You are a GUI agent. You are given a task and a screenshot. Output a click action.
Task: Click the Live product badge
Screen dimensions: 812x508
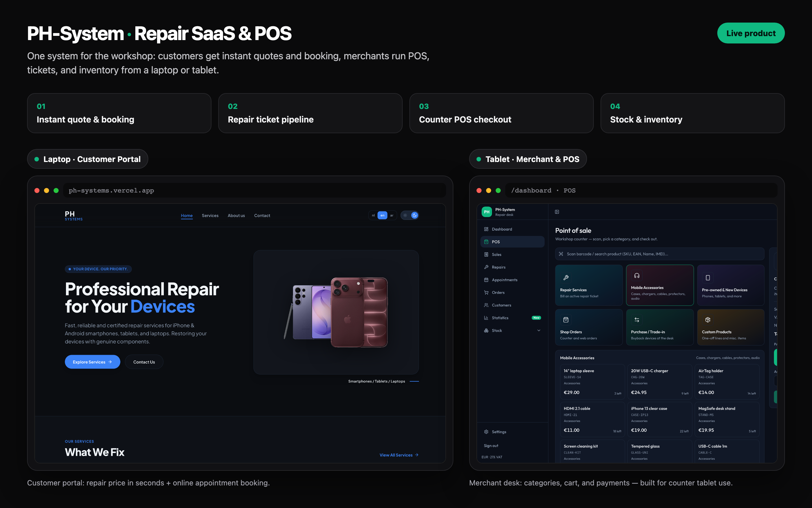(751, 33)
